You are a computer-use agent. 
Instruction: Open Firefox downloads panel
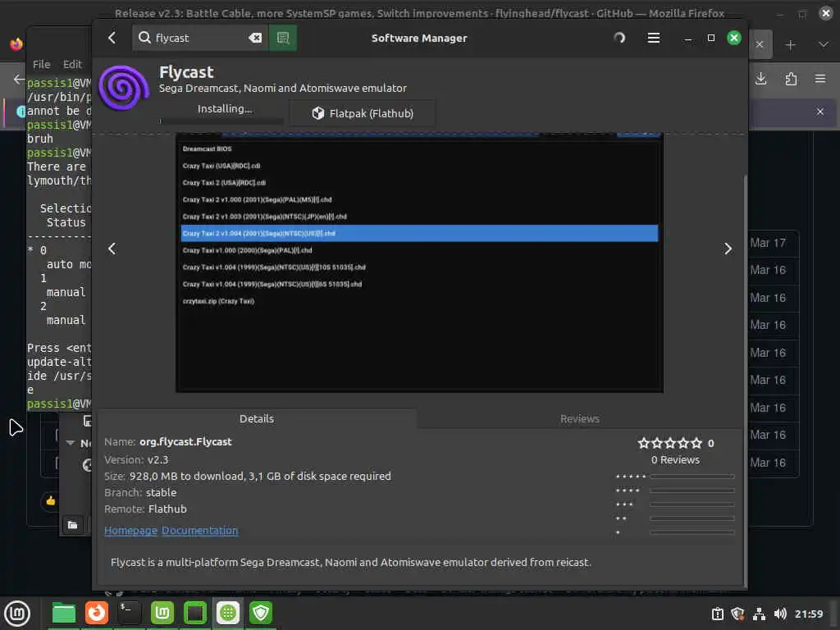(x=760, y=80)
